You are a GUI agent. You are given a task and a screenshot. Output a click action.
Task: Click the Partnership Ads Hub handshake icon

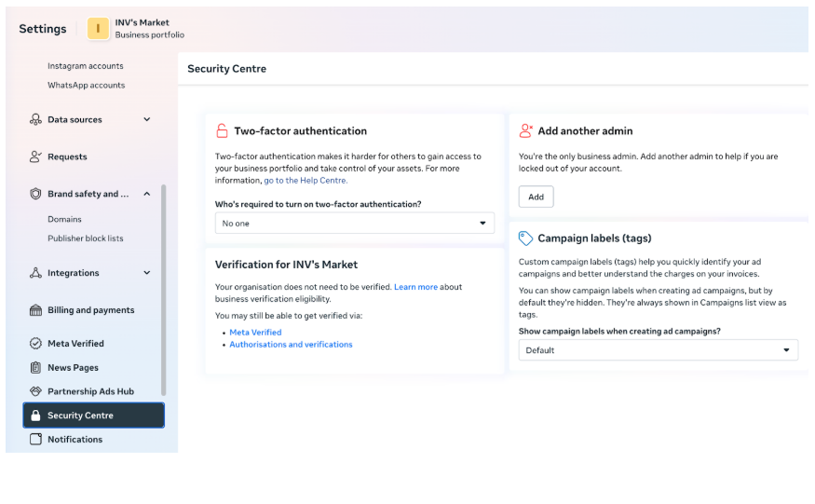[x=35, y=391]
